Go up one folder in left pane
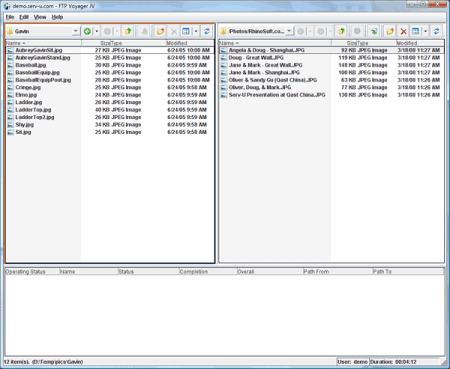Screen dimensions: 450x369 click(x=128, y=31)
